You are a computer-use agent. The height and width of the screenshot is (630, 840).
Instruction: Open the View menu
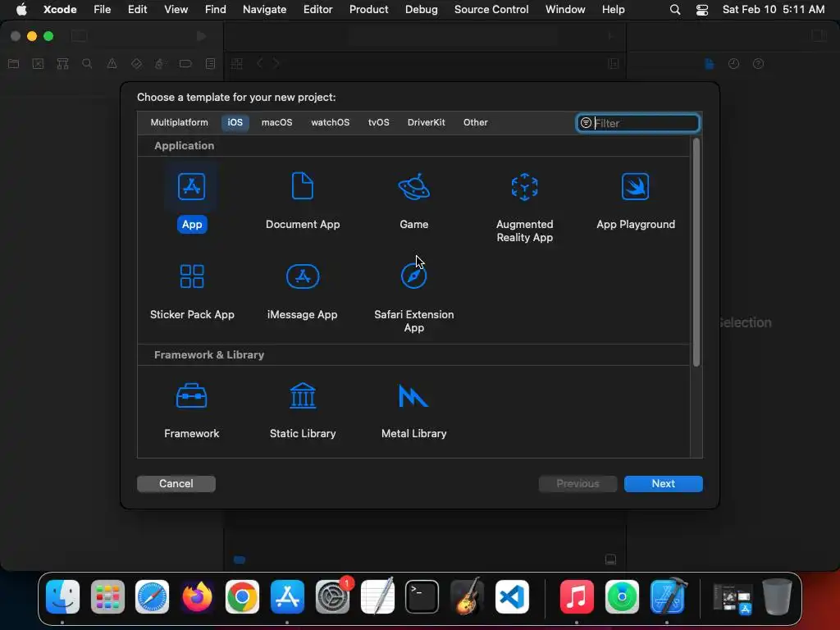pos(176,10)
